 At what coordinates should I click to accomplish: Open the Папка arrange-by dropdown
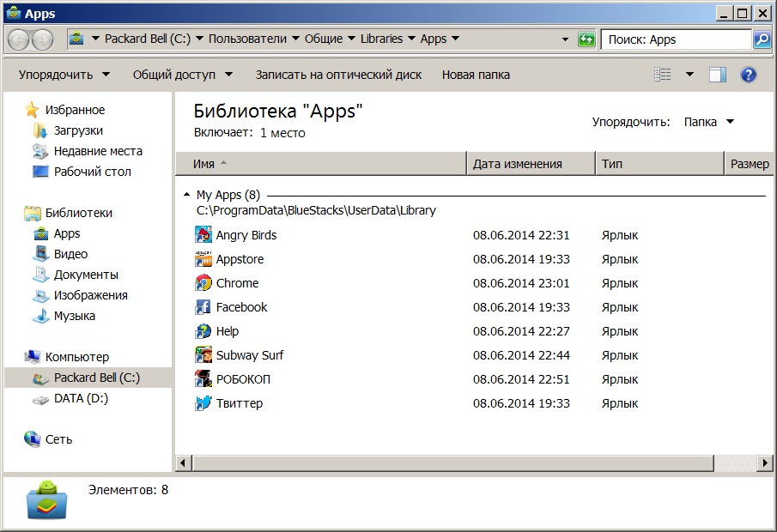pos(708,122)
